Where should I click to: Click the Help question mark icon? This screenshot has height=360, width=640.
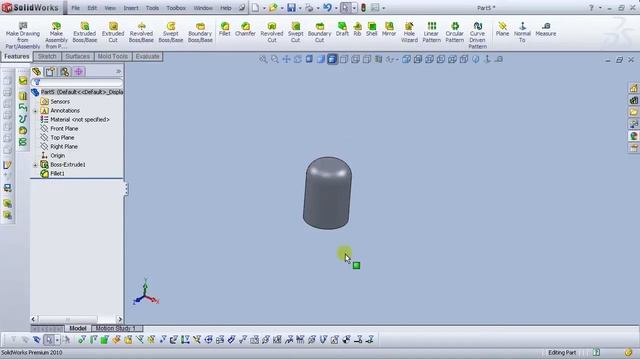[x=591, y=8]
